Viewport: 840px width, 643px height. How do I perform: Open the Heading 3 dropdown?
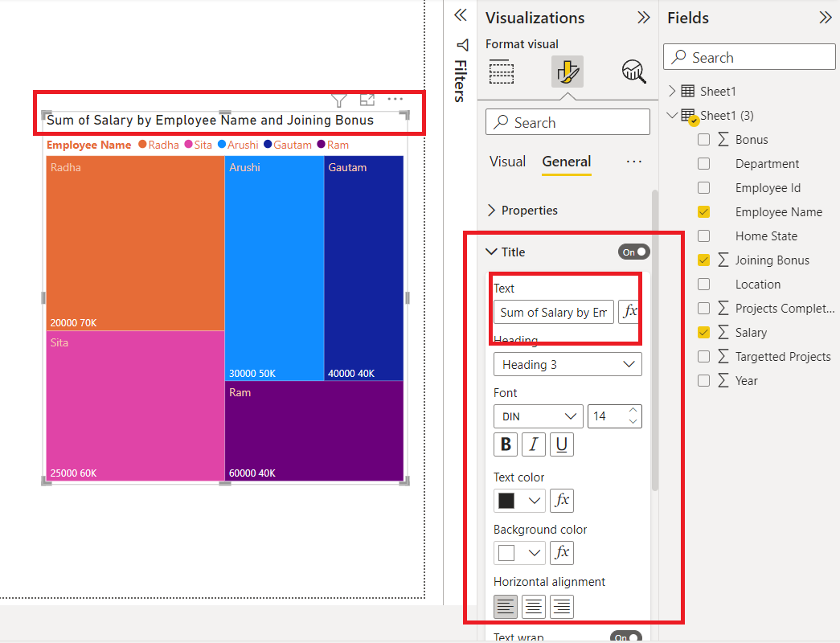coord(568,364)
